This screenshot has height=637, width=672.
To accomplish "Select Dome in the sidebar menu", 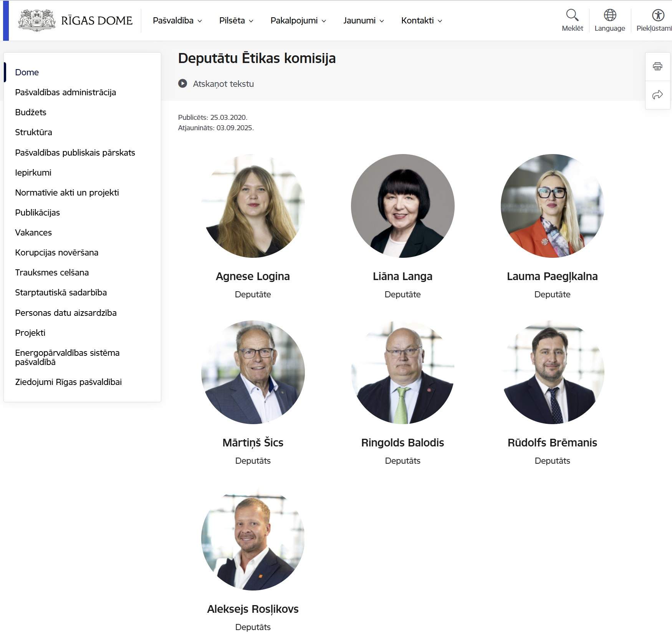I will pos(27,73).
